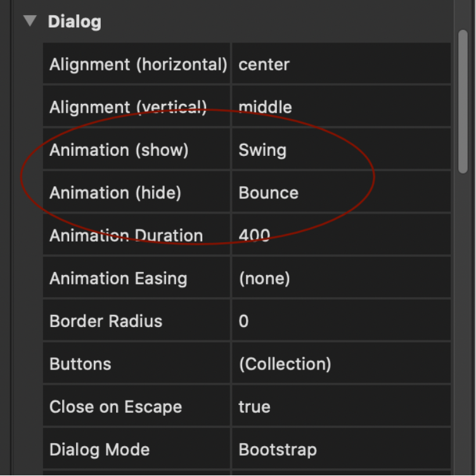Click the Border Radius value field
Viewport: 476px width, 476px height.
(x=341, y=321)
